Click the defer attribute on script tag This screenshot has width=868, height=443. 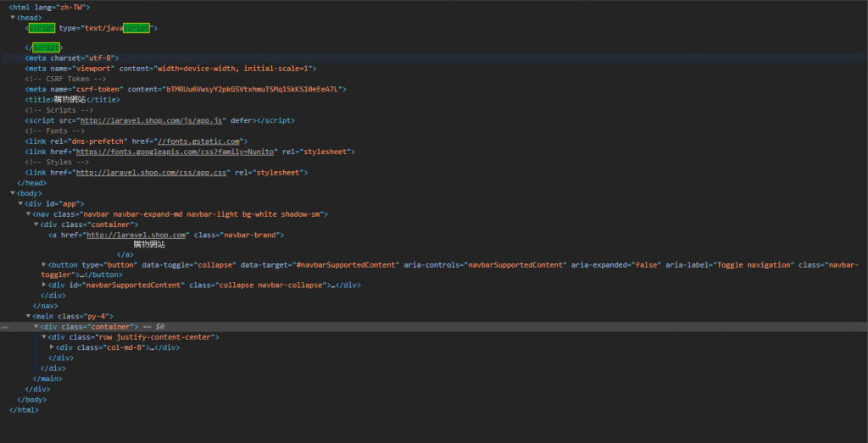click(x=242, y=120)
